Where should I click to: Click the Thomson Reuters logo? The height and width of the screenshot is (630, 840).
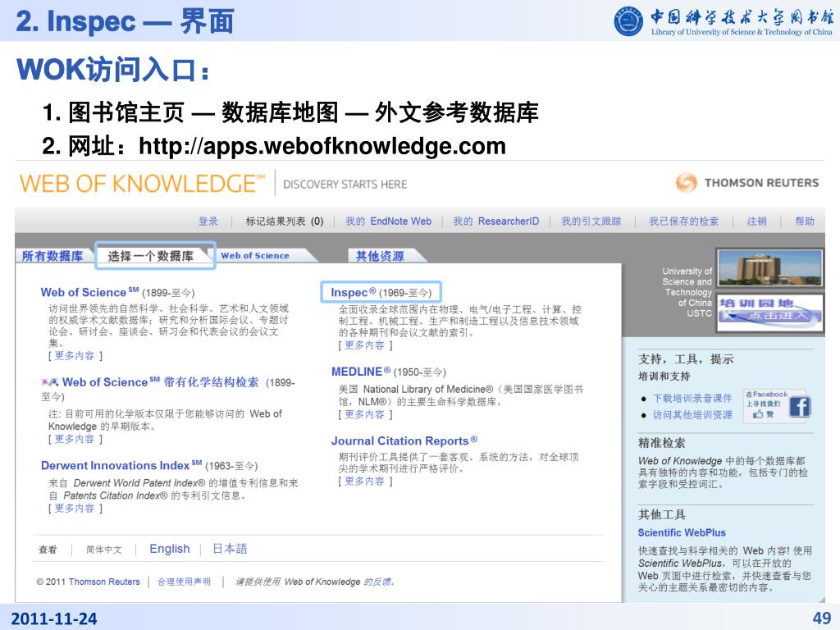pos(746,183)
